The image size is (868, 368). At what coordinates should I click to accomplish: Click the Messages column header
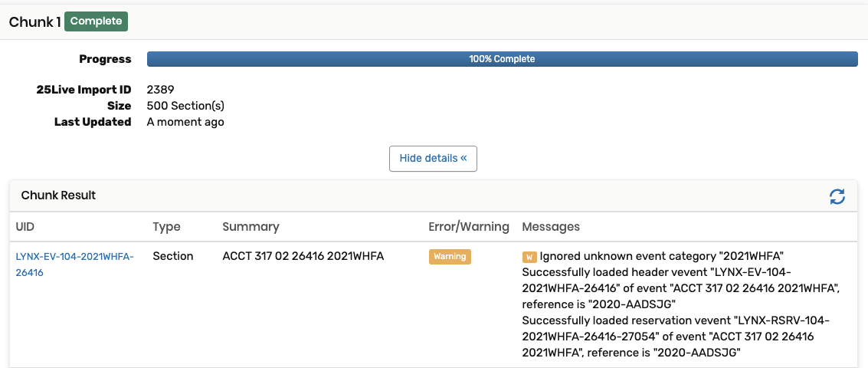coord(551,227)
